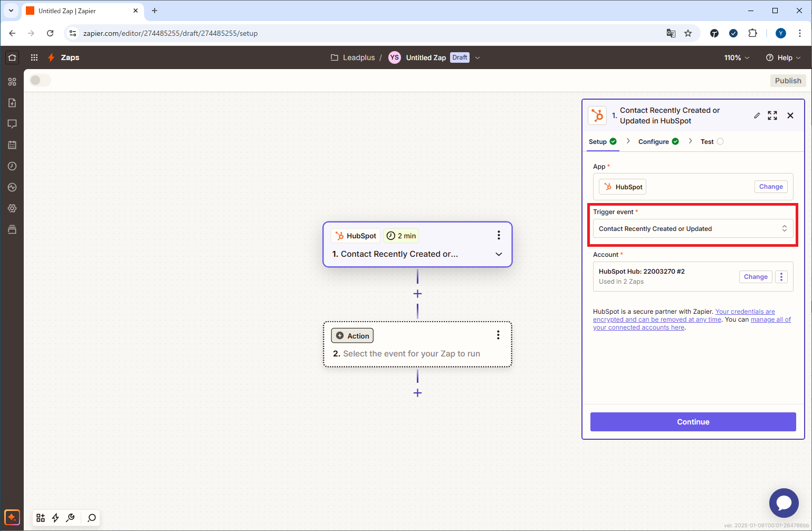Open the Zapier home icon
The height and width of the screenshot is (531, 812).
tap(12, 57)
